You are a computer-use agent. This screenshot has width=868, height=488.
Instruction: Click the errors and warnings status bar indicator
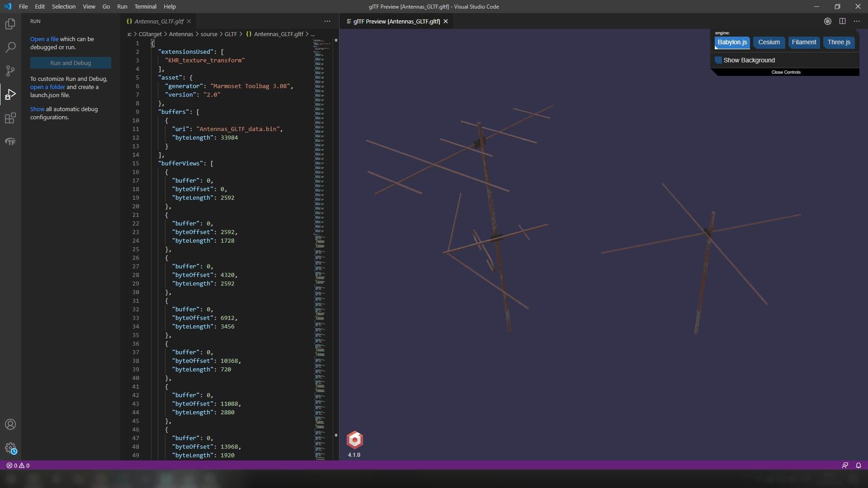[x=18, y=465]
